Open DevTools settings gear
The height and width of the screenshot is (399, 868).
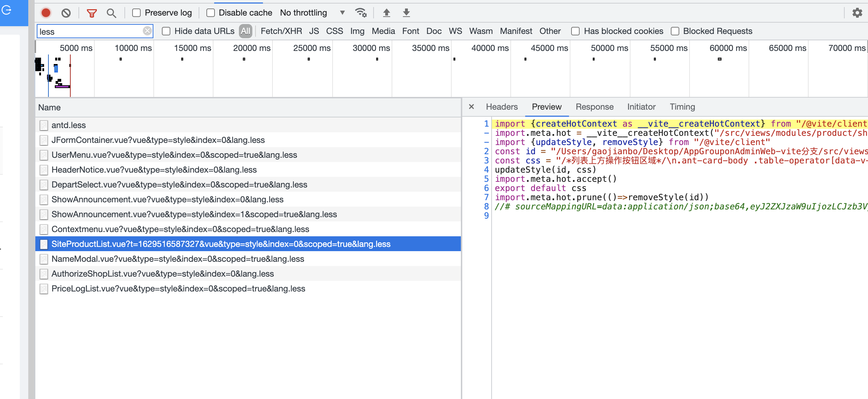click(857, 12)
